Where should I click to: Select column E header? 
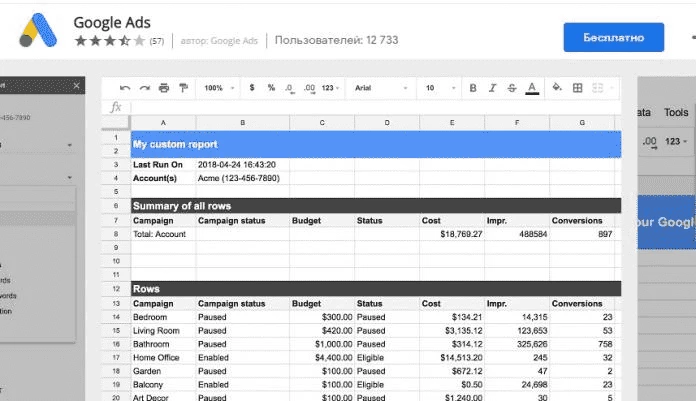tap(452, 123)
